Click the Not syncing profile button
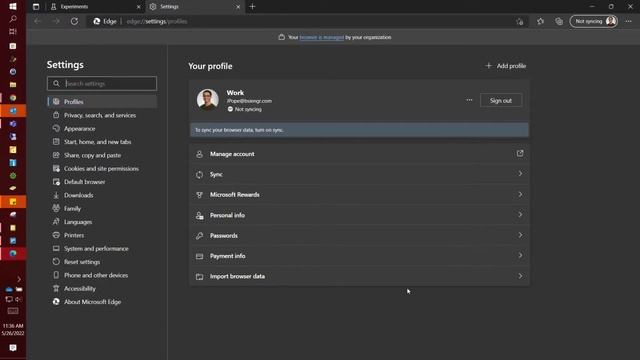Image resolution: width=640 pixels, height=360 pixels. [x=594, y=21]
